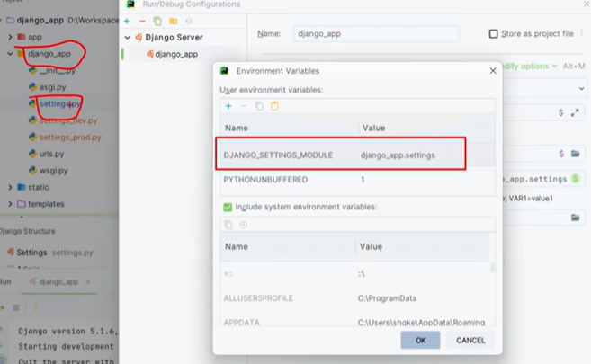The image size is (591, 364).
Task: Expand the templates folder
Action: coord(10,204)
